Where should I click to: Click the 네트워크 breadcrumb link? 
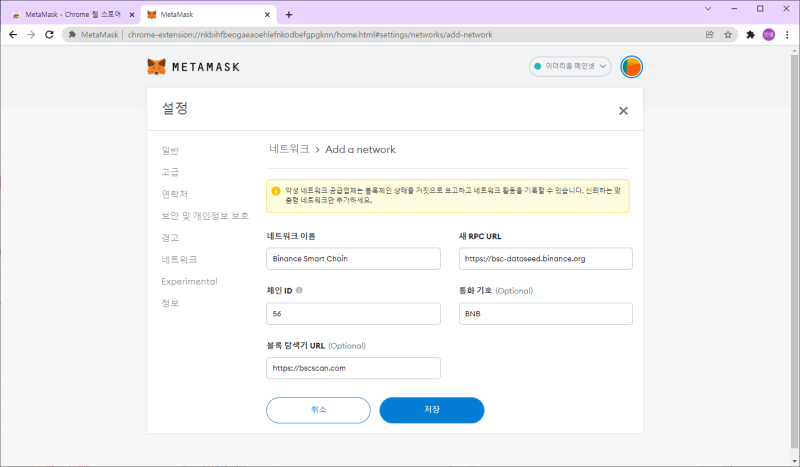[x=289, y=149]
